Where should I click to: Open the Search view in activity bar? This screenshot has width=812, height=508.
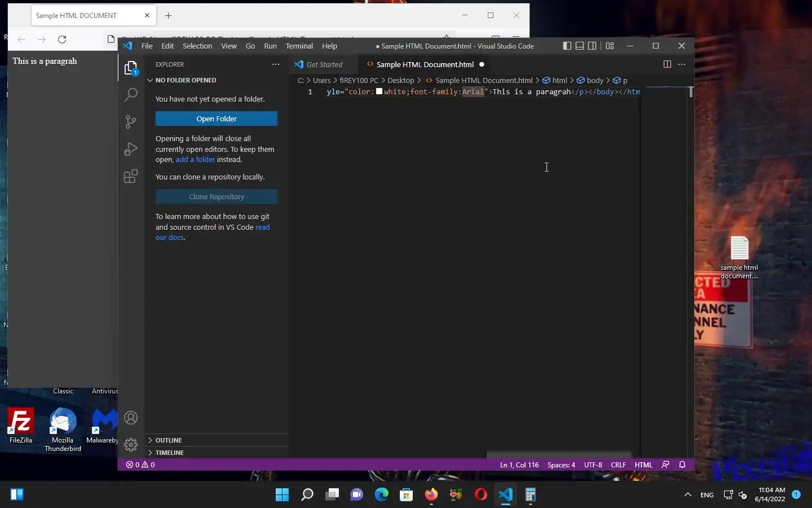click(x=131, y=94)
